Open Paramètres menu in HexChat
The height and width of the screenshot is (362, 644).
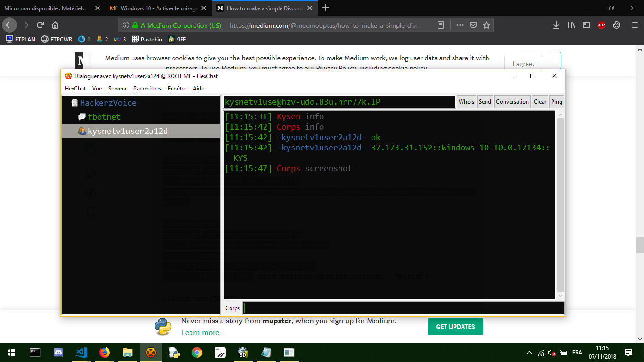click(x=147, y=89)
